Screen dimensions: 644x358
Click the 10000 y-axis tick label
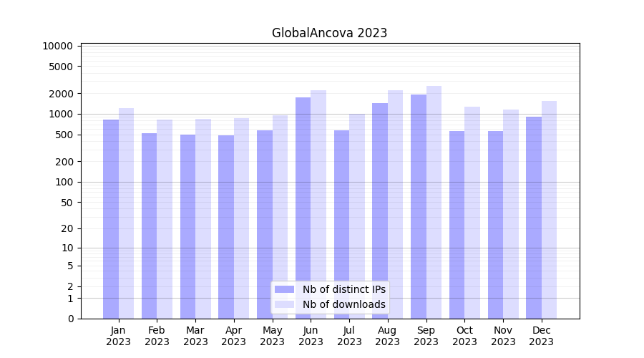58,46
